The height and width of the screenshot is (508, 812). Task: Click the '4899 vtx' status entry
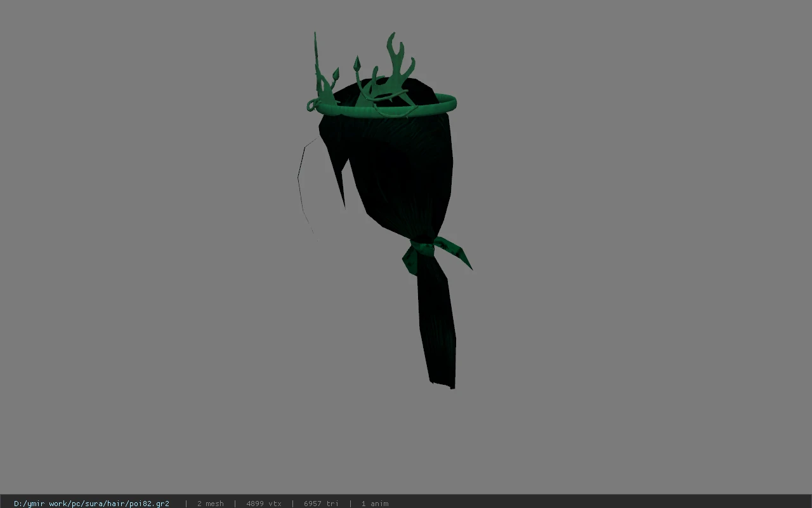[x=263, y=504]
